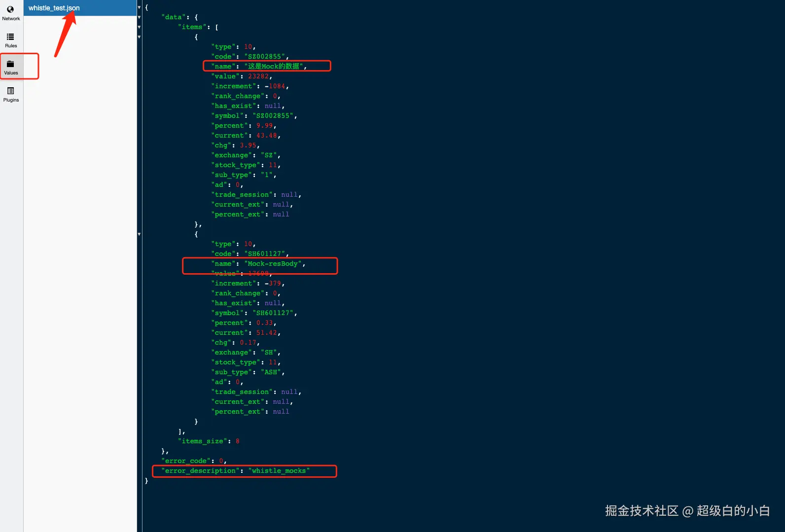Collapse the first item object containing SZ002855
Image resolution: width=785 pixels, height=532 pixels.
click(x=139, y=37)
